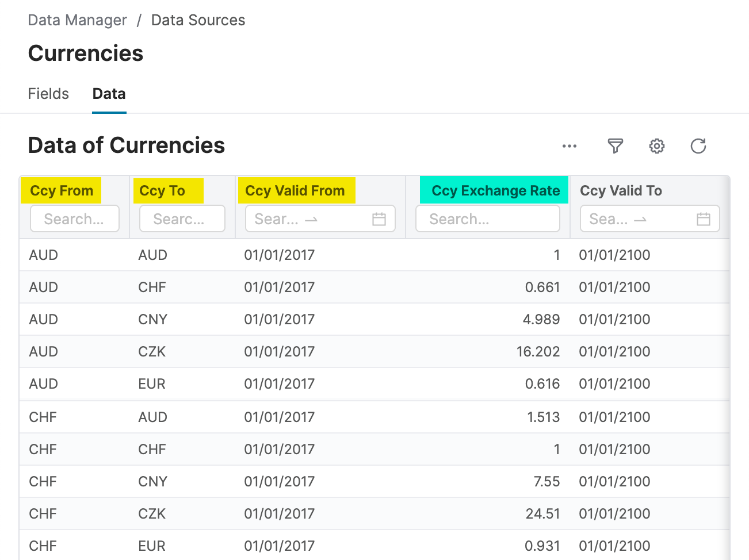Click the Ccy Valid To column header
The width and height of the screenshot is (749, 560).
(621, 190)
